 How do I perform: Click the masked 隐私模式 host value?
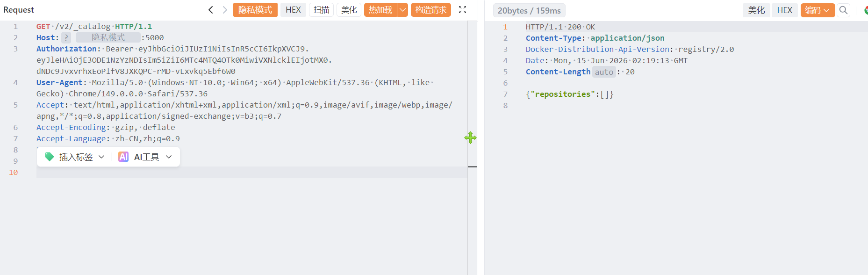tap(108, 37)
